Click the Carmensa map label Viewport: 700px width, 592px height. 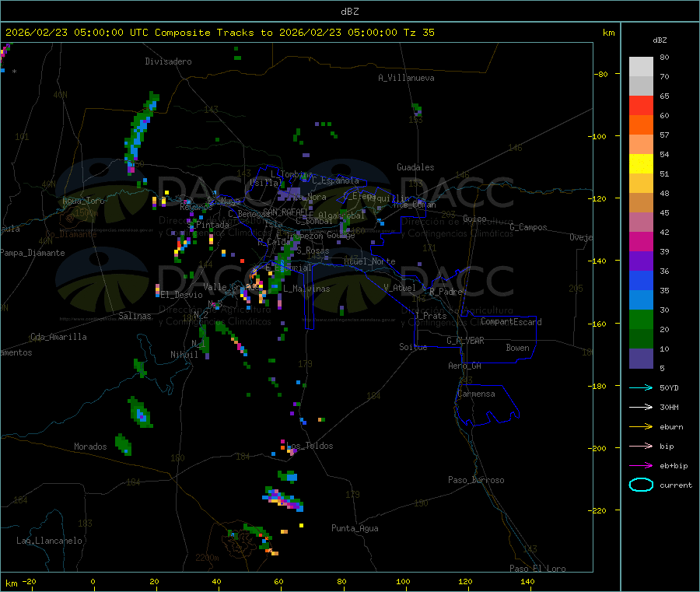pos(476,394)
